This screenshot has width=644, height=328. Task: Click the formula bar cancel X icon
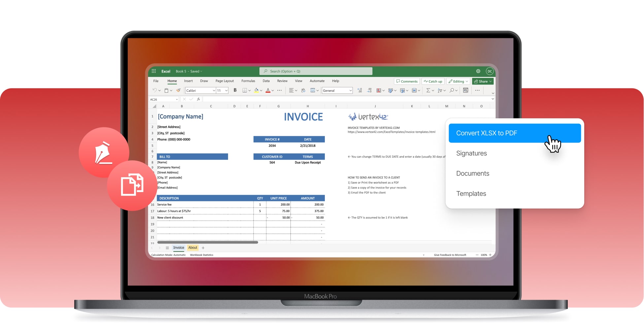pos(184,99)
